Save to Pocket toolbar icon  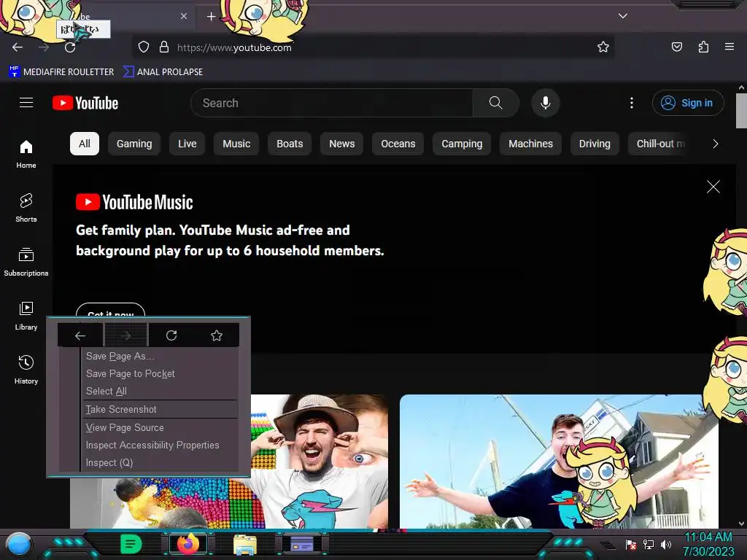[676, 47]
